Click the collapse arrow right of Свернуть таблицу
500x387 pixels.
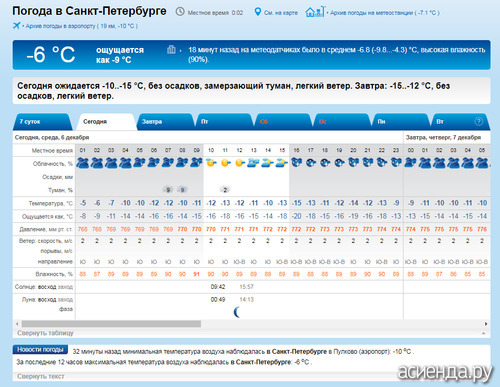484,333
